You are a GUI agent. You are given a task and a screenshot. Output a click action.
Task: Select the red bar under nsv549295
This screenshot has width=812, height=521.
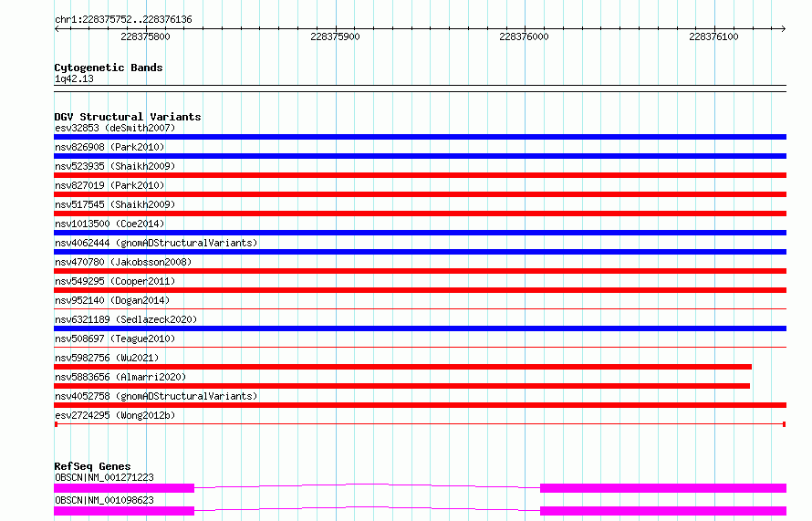(x=420, y=290)
